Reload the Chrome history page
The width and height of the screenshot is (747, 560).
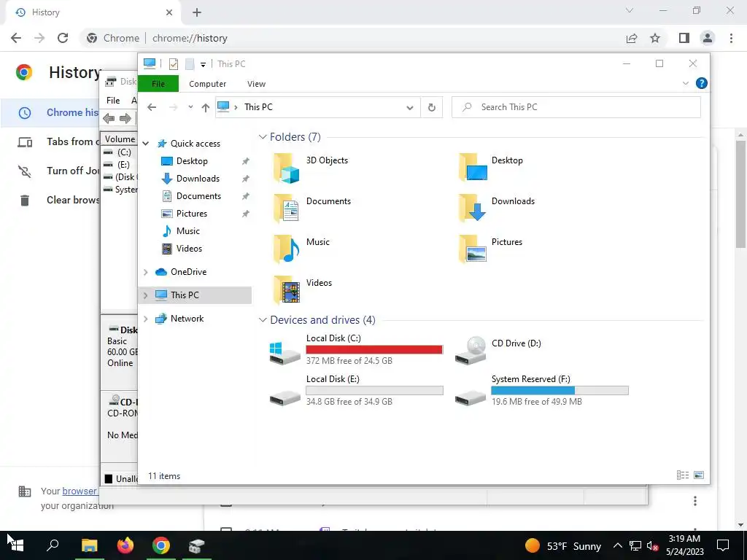(63, 38)
